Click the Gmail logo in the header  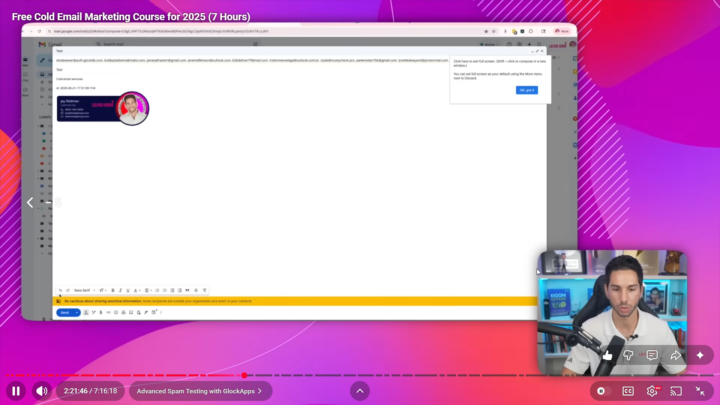click(x=50, y=45)
